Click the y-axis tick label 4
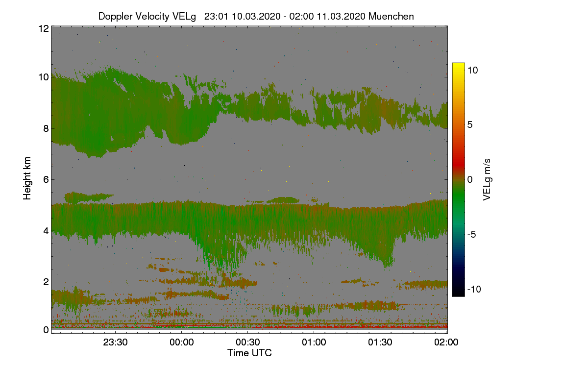The image size is (588, 392). [x=46, y=230]
